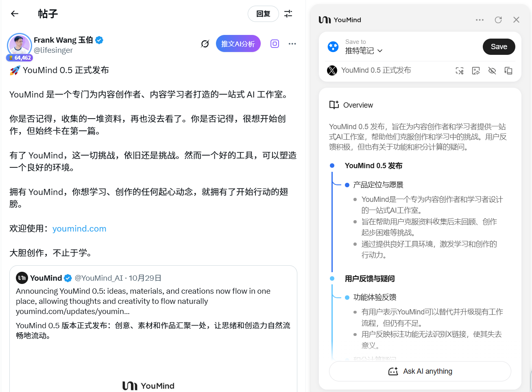Click the Overview book icon
This screenshot has height=392, width=532.
[x=334, y=105]
